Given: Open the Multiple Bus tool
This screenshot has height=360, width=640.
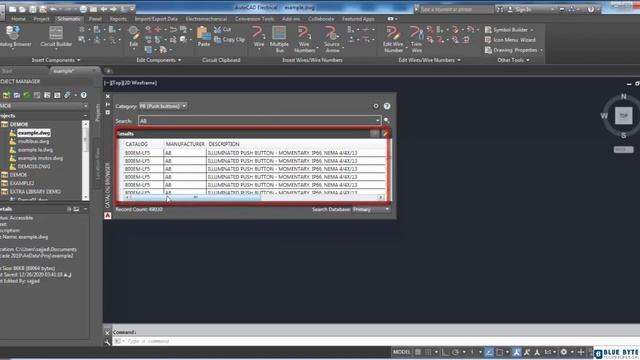Looking at the screenshot, I should point(279,39).
